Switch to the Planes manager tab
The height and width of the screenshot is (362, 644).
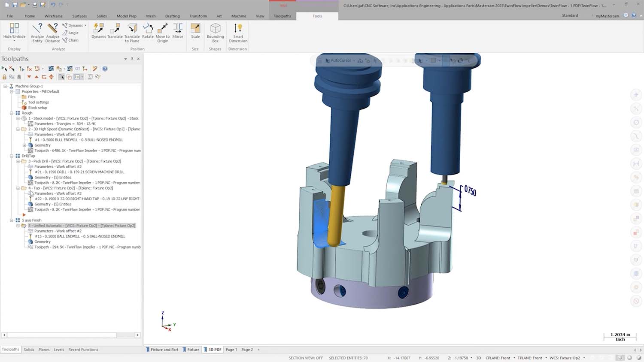pyautogui.click(x=44, y=350)
